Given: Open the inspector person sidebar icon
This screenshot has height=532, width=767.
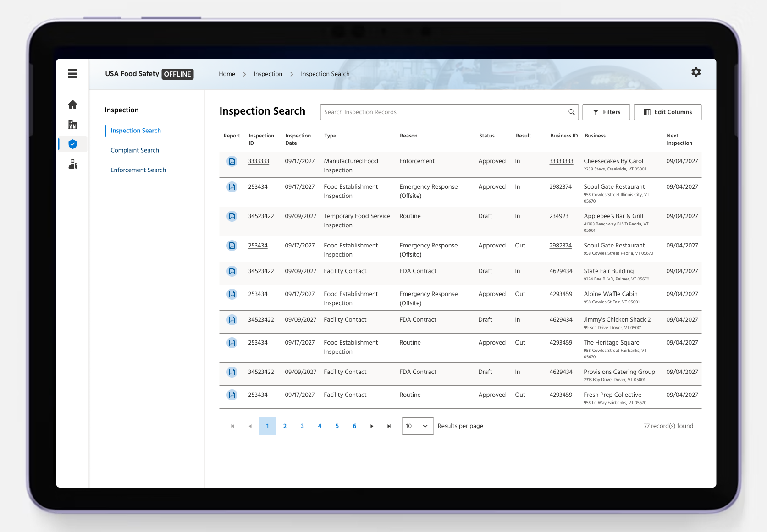Looking at the screenshot, I should [72, 164].
